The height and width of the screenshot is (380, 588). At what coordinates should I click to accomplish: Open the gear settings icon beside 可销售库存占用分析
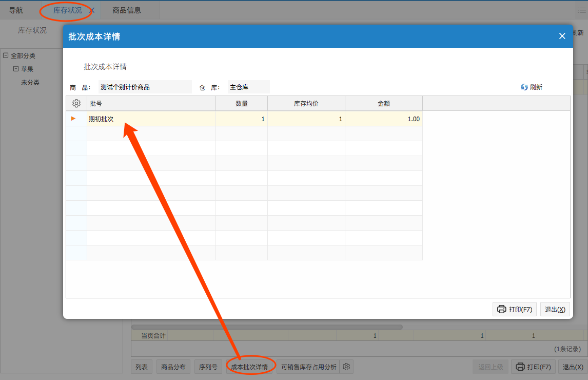pyautogui.click(x=346, y=367)
